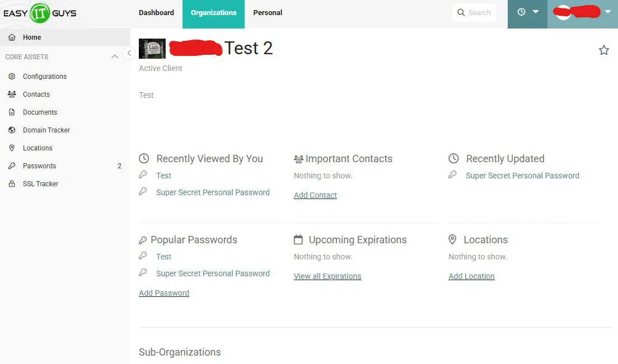
Task: Click the Documents file icon in sidebar
Action: pos(12,112)
